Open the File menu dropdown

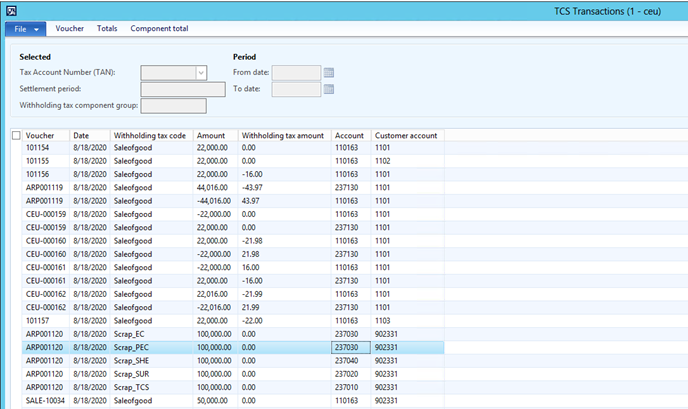pos(25,29)
